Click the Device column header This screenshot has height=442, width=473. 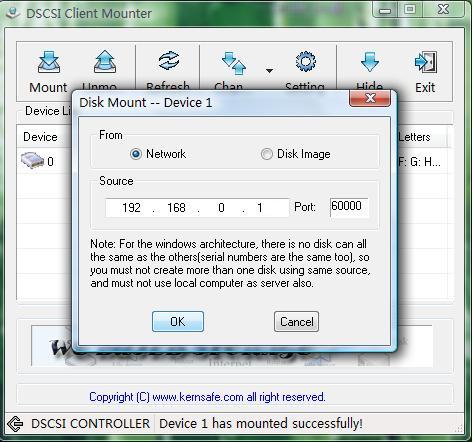[40, 137]
